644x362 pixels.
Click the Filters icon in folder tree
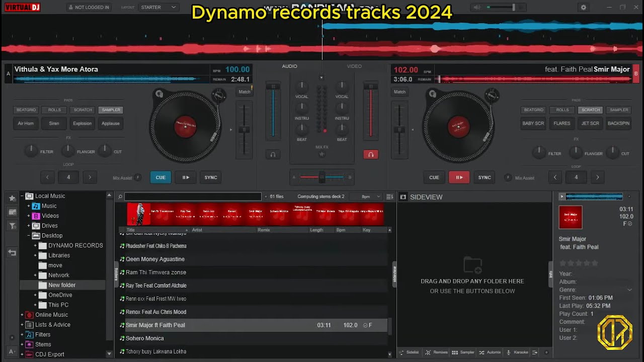(x=29, y=334)
